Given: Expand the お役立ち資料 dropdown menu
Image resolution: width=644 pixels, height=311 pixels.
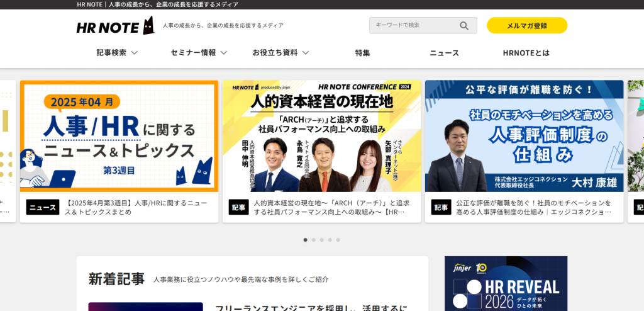Looking at the screenshot, I should click(280, 53).
